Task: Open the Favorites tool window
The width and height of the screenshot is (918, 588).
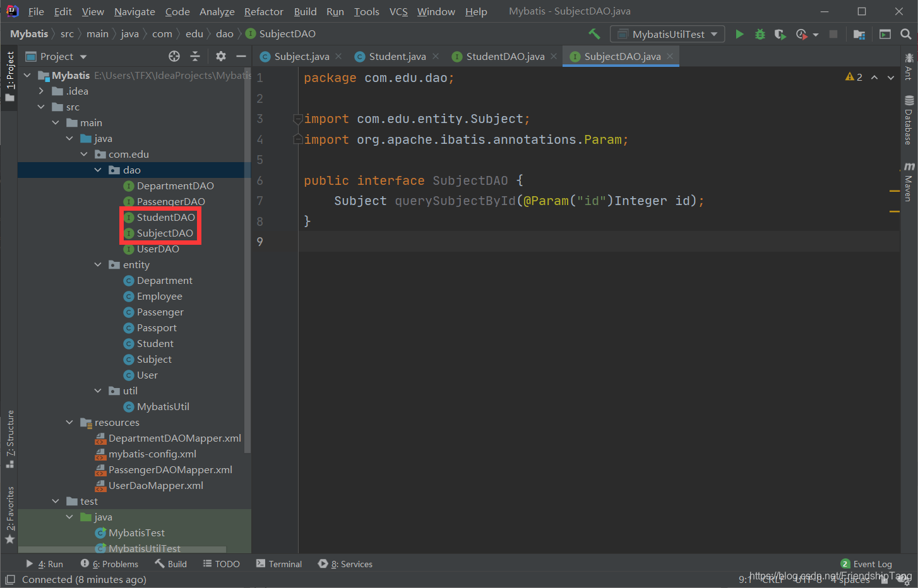Action: [x=9, y=515]
